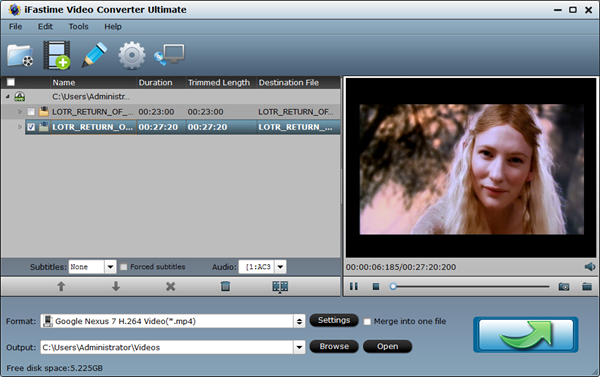Viewport: 600px width, 377px height.
Task: Click the Trimmed Length column header
Action: coord(221,82)
